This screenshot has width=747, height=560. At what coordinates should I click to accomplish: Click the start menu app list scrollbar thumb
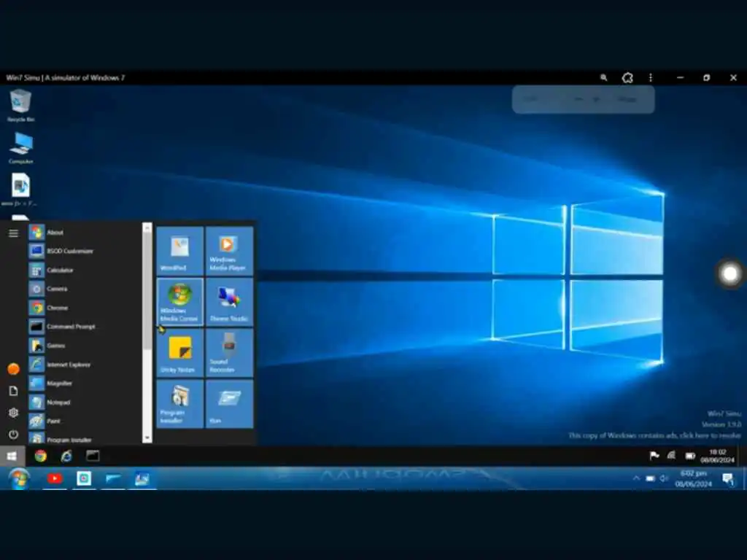(147, 292)
